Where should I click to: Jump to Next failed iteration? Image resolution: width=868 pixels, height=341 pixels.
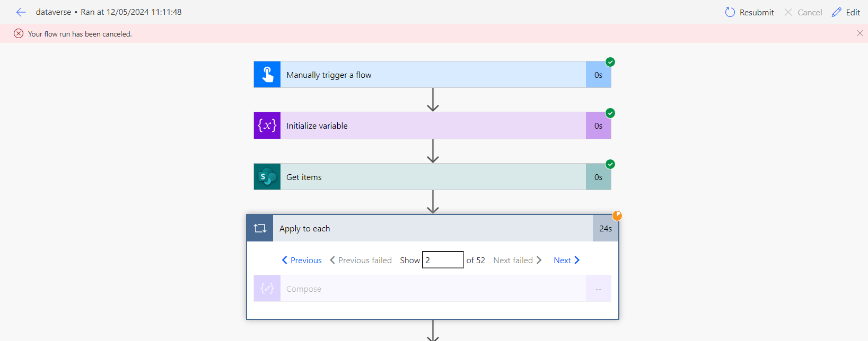(x=517, y=260)
